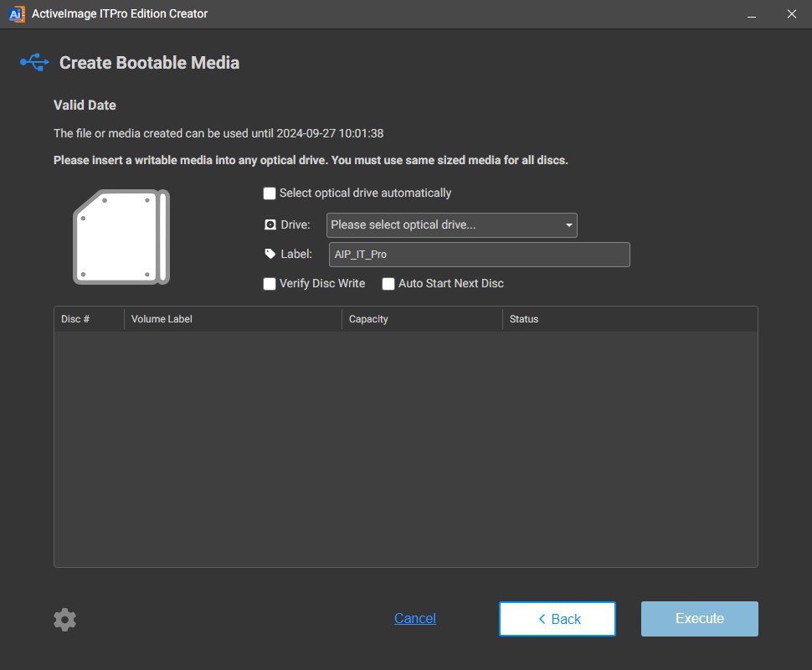Click the disc icon beside Drive label

pos(270,225)
